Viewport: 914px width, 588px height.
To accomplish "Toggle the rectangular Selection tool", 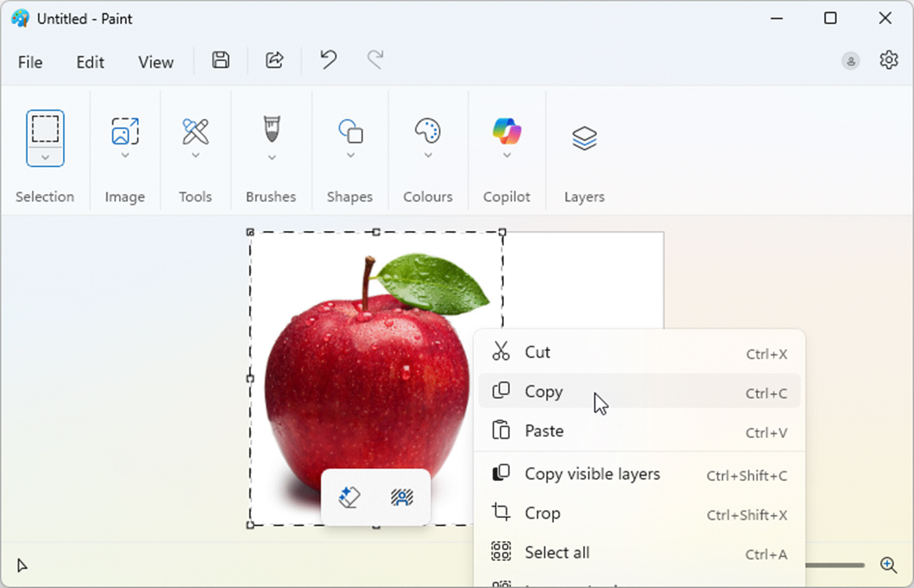I will click(45, 129).
